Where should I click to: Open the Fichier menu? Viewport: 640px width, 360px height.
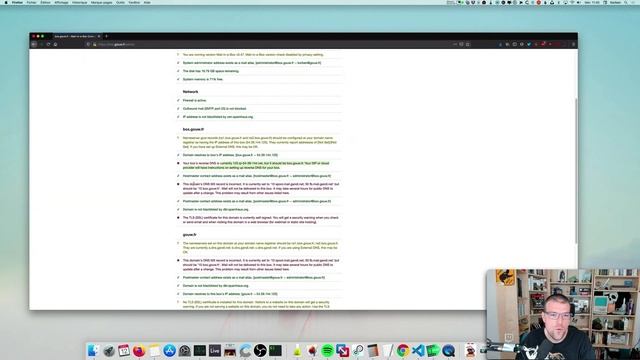(31, 2)
